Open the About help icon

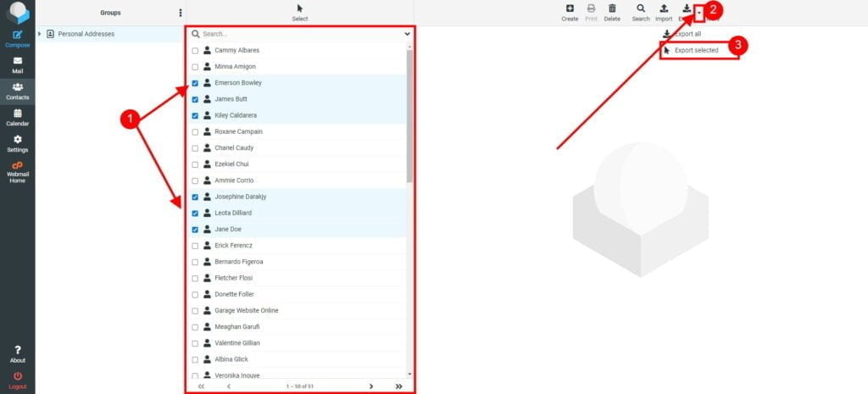18,350
